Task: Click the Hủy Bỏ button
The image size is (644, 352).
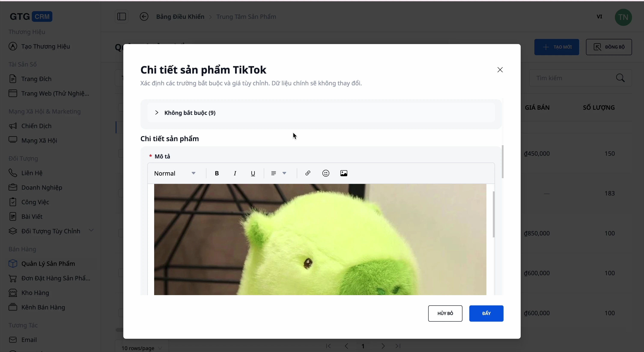Action: pos(445,314)
